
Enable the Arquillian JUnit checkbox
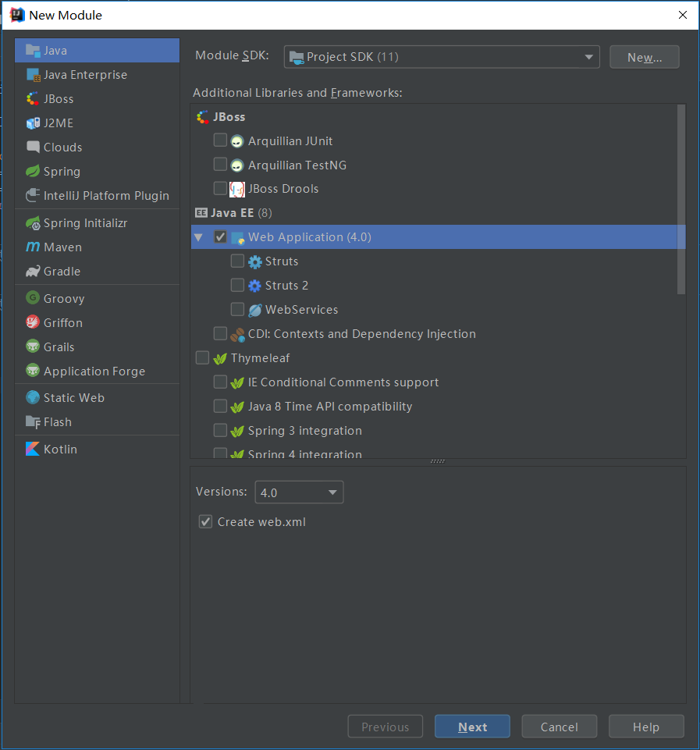tap(220, 140)
